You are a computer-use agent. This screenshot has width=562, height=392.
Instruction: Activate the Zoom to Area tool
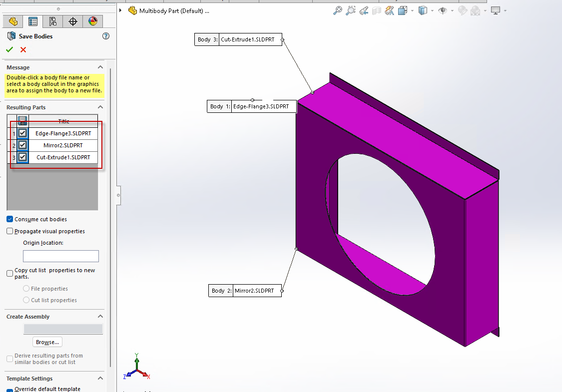pos(350,10)
